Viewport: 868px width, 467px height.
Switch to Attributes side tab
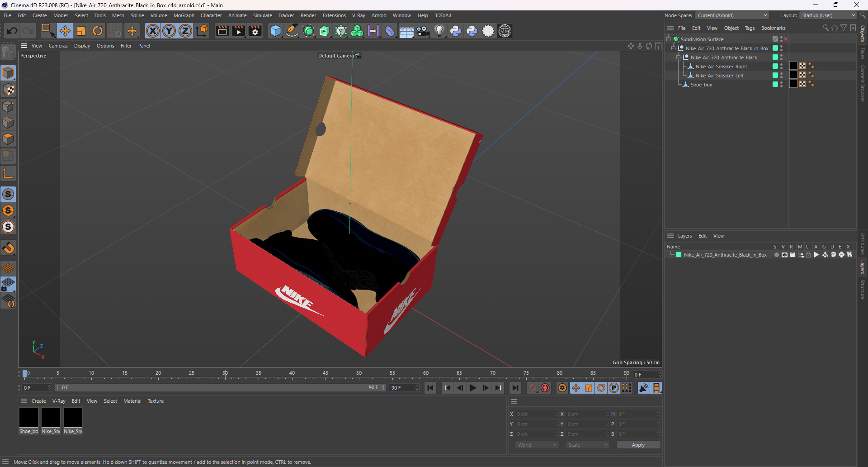863,243
